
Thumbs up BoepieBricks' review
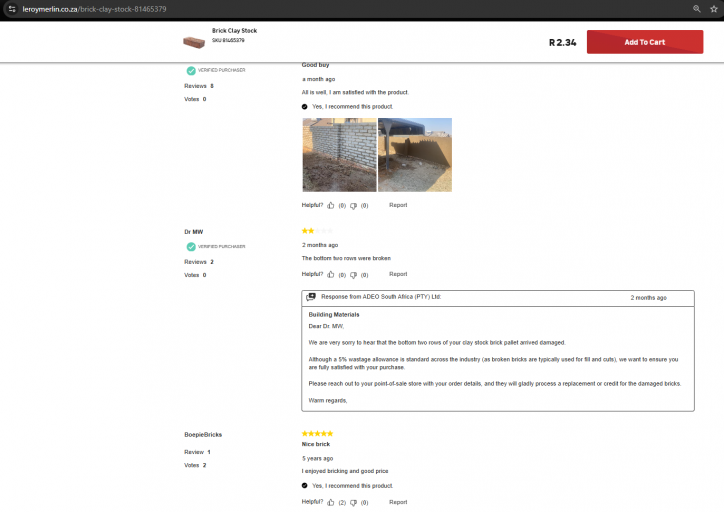[331, 502]
